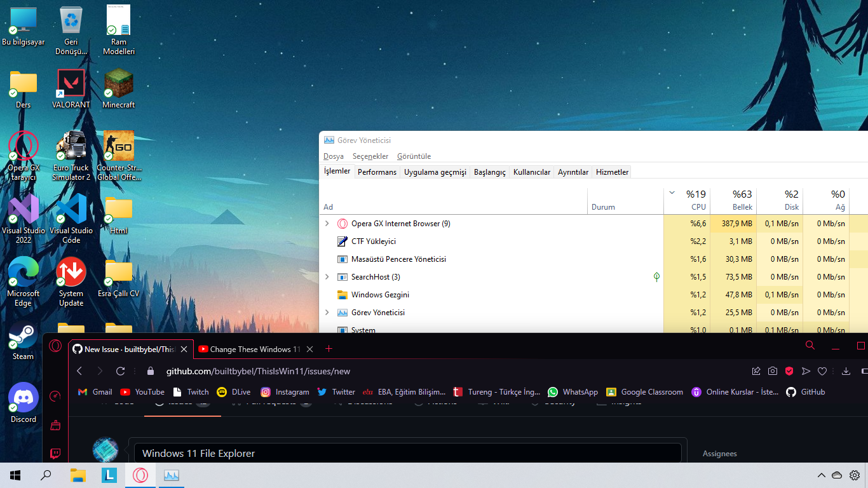The image size is (868, 488).
Task: Switch to the Başlangıç tab
Action: [490, 172]
